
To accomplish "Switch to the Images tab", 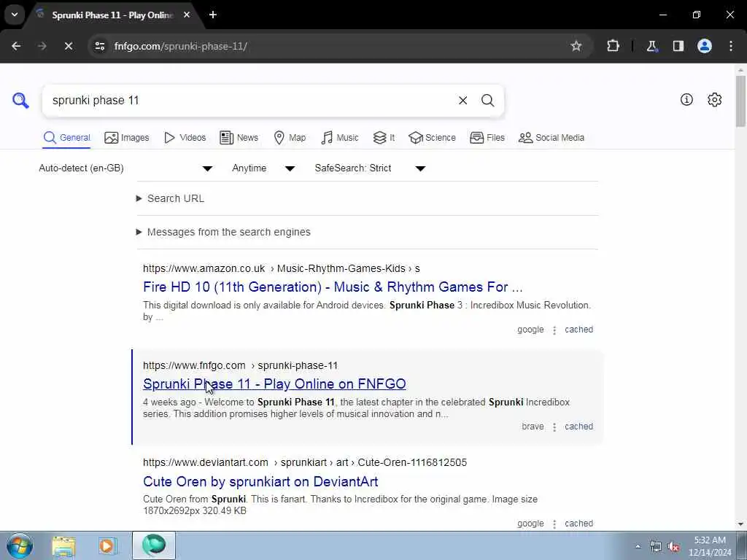I will (x=127, y=138).
